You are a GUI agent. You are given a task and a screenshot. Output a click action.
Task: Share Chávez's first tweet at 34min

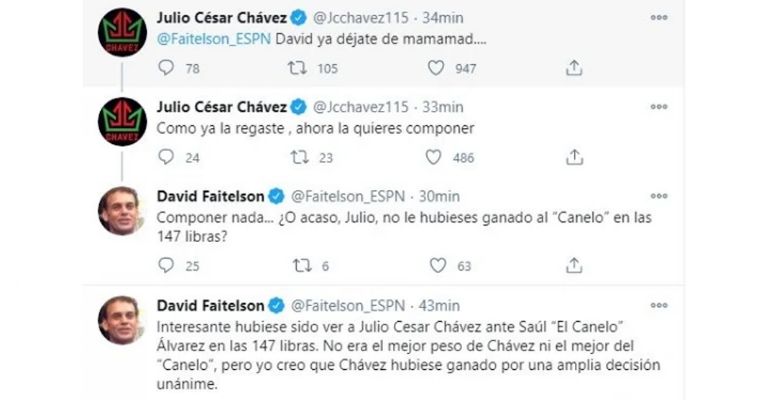(x=573, y=68)
